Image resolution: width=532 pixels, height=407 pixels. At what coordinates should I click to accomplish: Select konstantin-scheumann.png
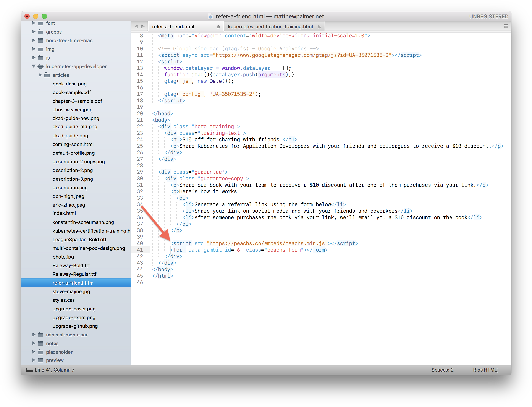pos(83,222)
